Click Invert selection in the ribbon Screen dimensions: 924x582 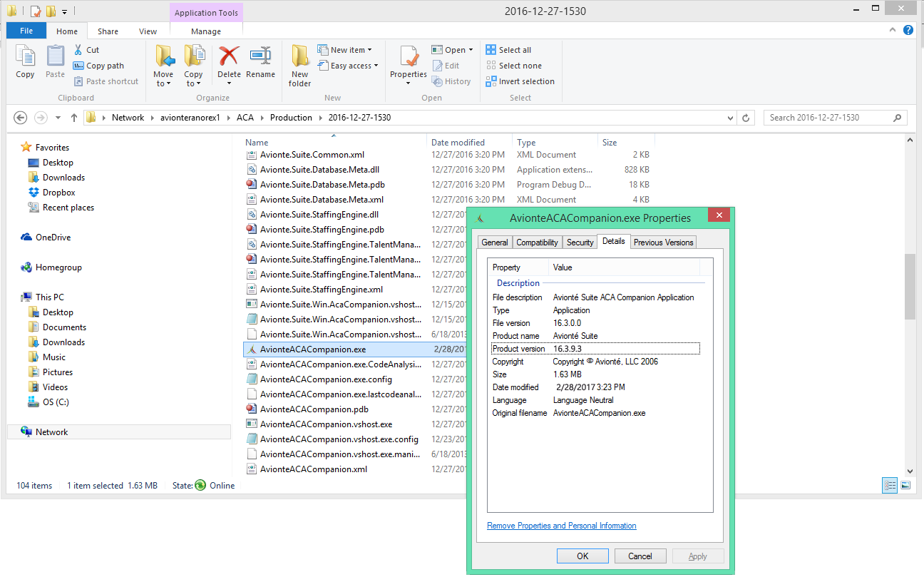point(520,81)
